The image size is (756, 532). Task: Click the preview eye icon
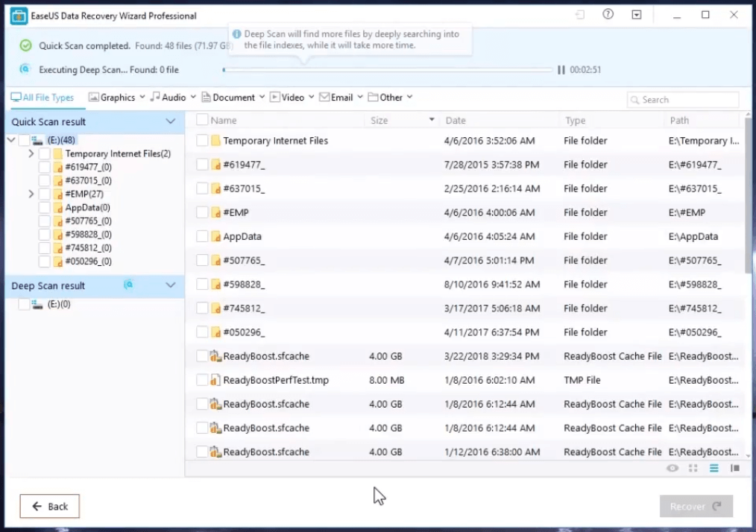point(672,468)
